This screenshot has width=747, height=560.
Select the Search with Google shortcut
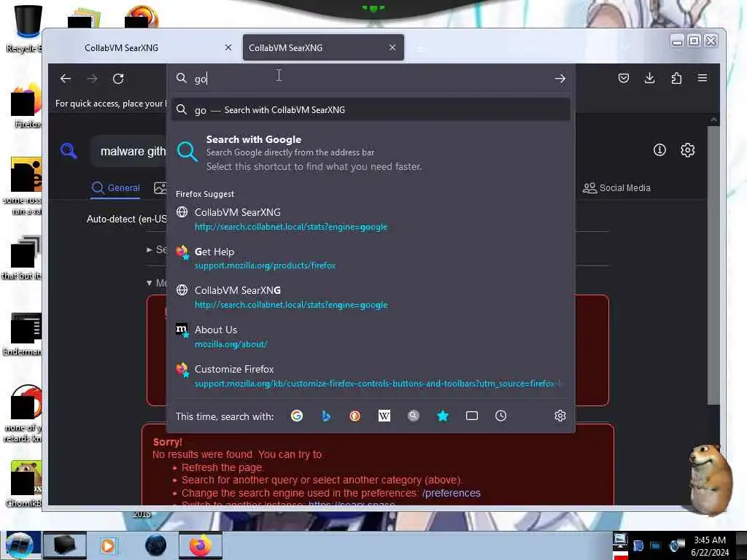tap(371, 153)
